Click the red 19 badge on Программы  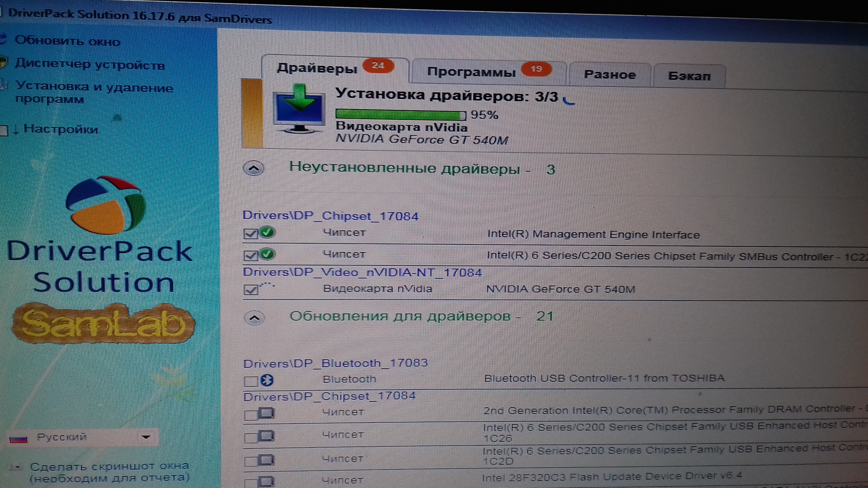(536, 69)
